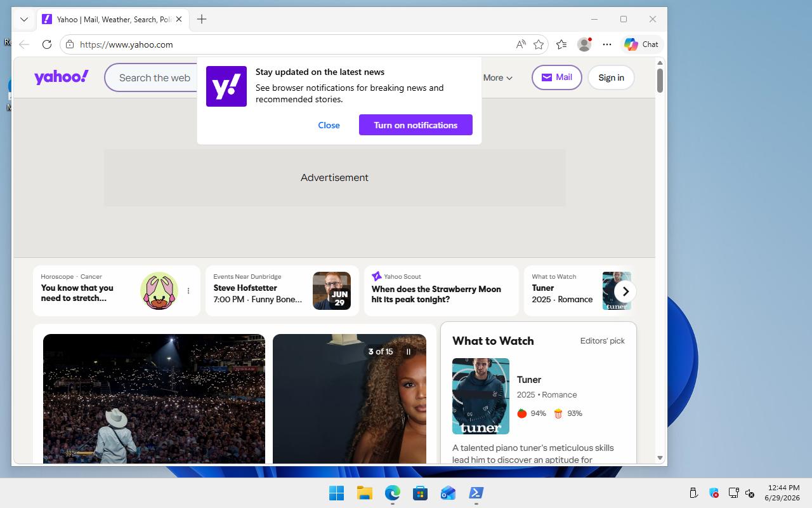This screenshot has height=508, width=812.
Task: Click Yahoo icon in notification popup
Action: tap(226, 86)
